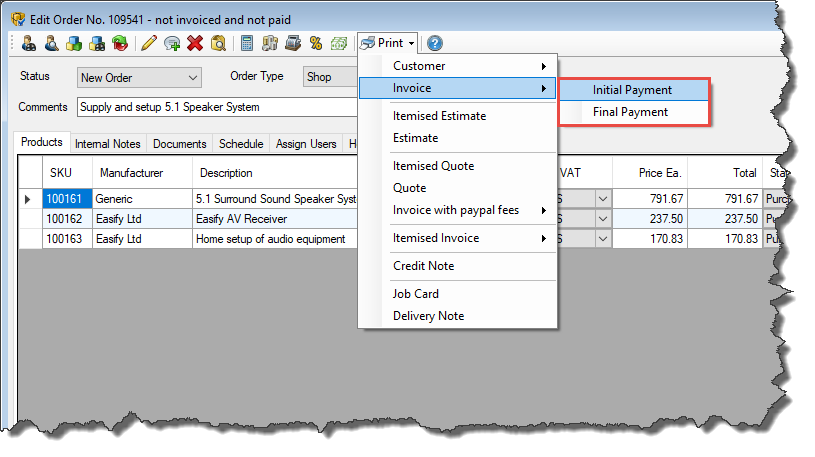Click the Comments text field
The height and width of the screenshot is (457, 815).
pos(215,107)
